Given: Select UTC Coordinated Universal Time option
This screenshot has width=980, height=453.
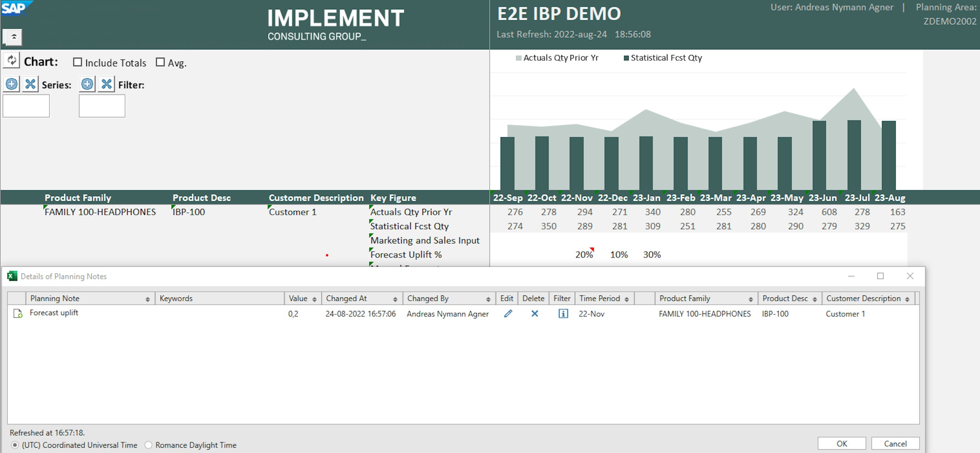Looking at the screenshot, I should pyautogui.click(x=15, y=445).
